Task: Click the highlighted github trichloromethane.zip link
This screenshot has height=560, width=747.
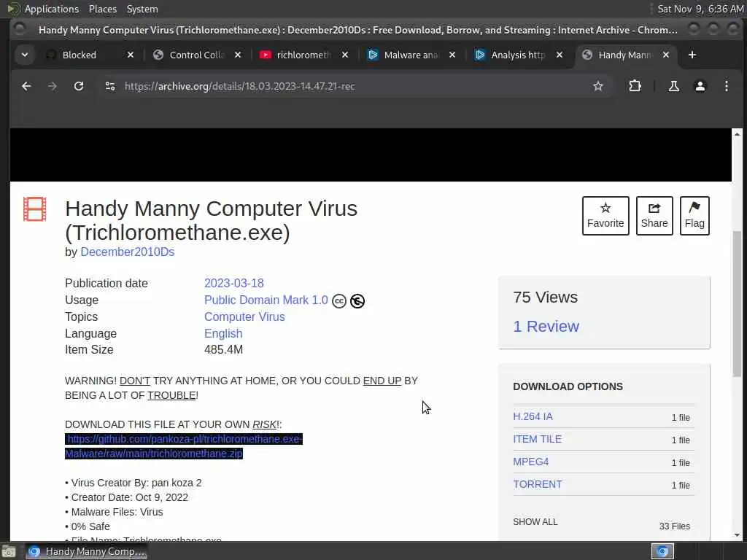Action: [184, 446]
